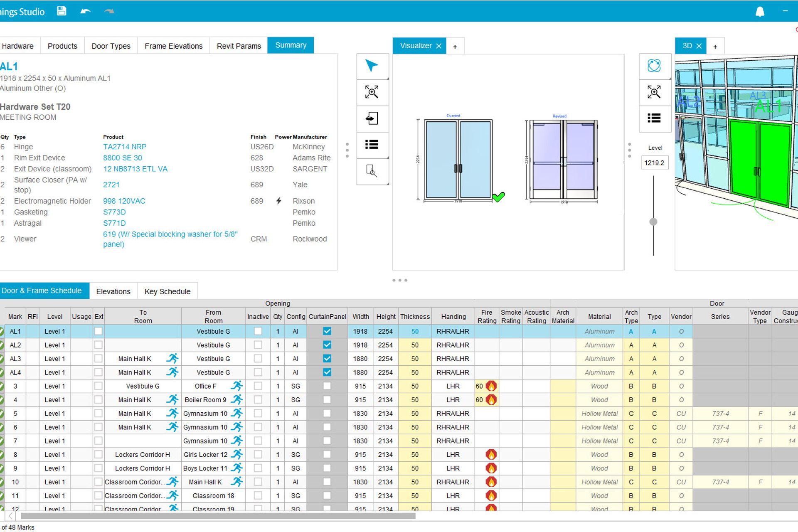Uncheck CurtainPanel checkbox for AL2

(x=327, y=345)
